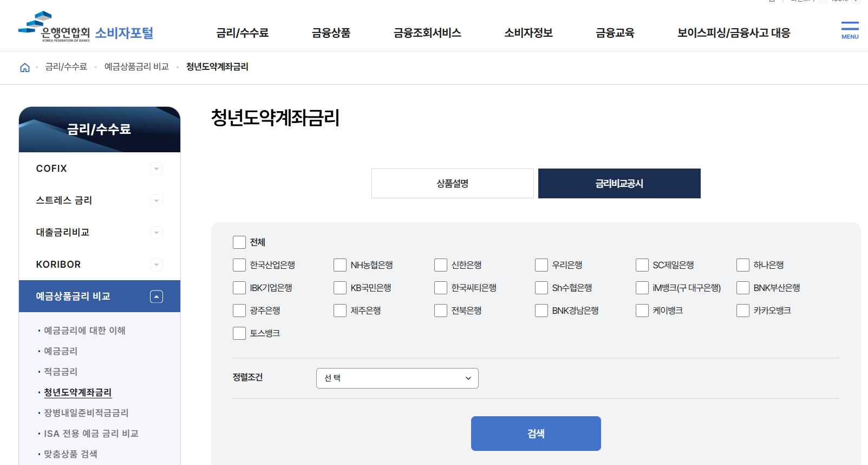Check the KB국민은행 checkbox
This screenshot has height=465, width=868.
340,288
